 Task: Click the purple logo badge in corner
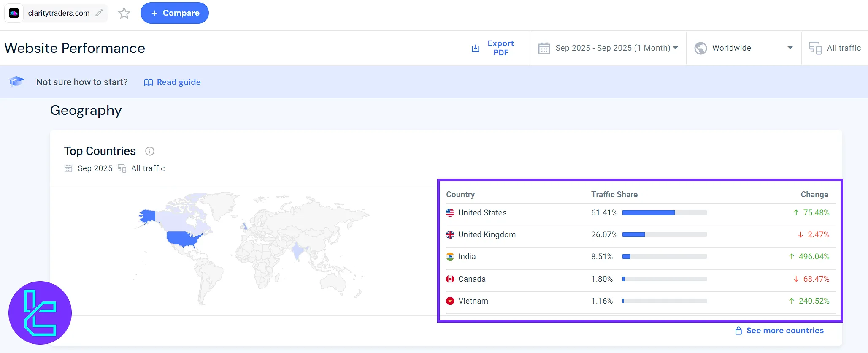[x=40, y=313]
